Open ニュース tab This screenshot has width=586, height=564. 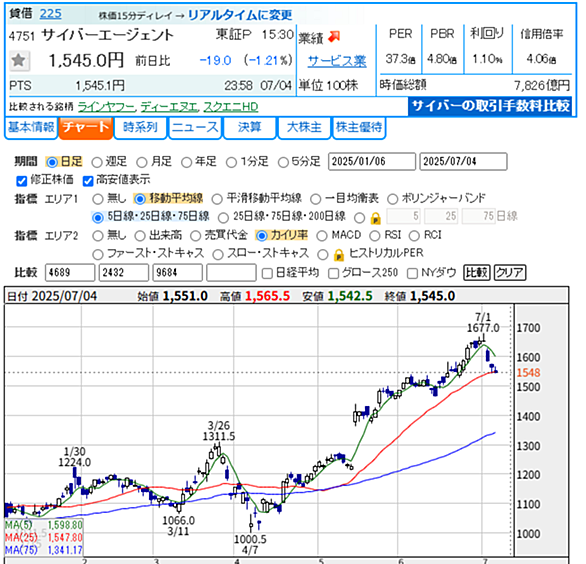195,128
